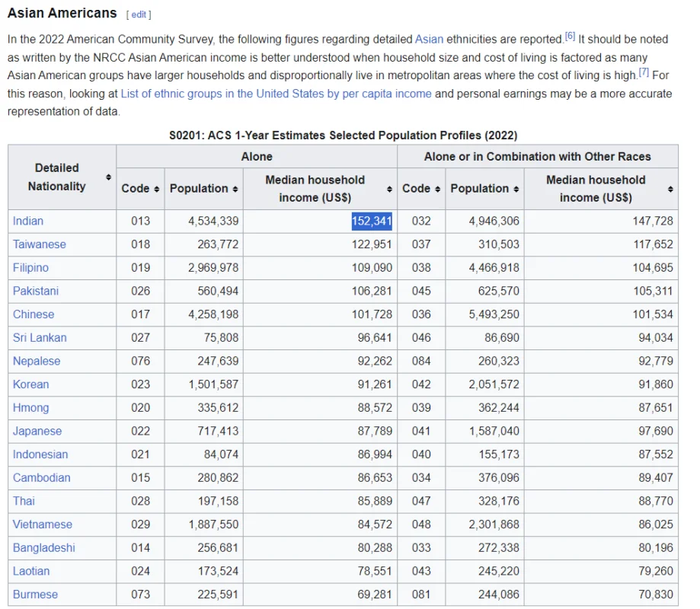Open the Hmong nationality link
The width and height of the screenshot is (700, 609).
pos(30,408)
